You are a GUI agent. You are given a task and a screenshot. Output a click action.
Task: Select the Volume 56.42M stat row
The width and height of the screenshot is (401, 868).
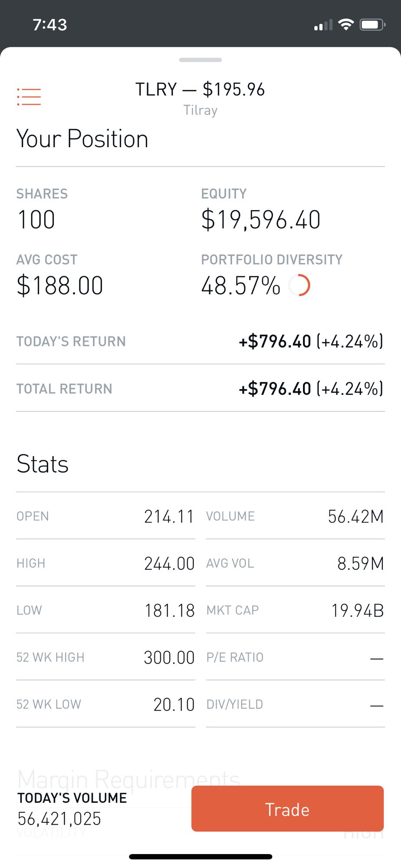tap(295, 516)
